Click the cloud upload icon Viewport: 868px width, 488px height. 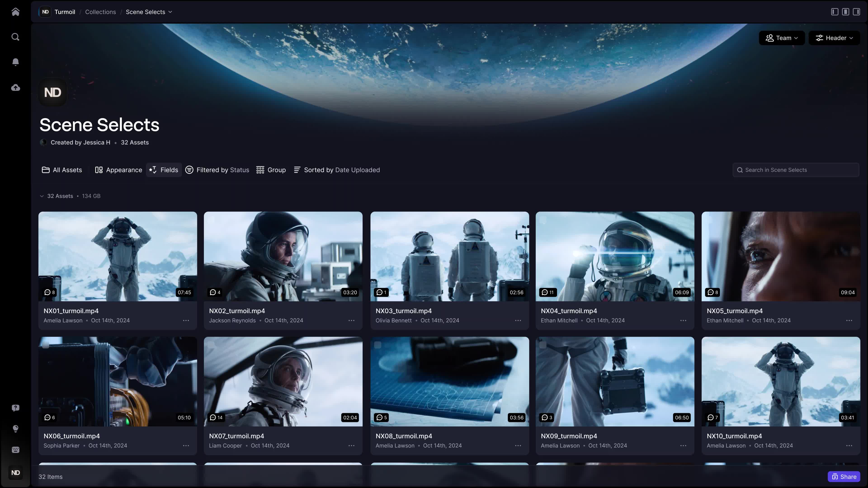(x=16, y=88)
